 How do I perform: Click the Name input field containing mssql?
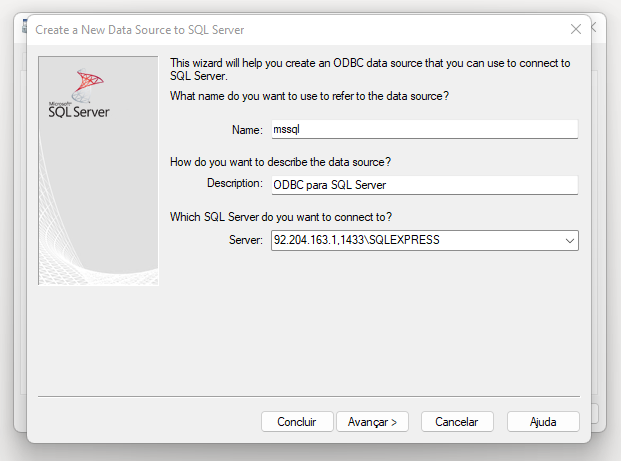pyautogui.click(x=425, y=130)
